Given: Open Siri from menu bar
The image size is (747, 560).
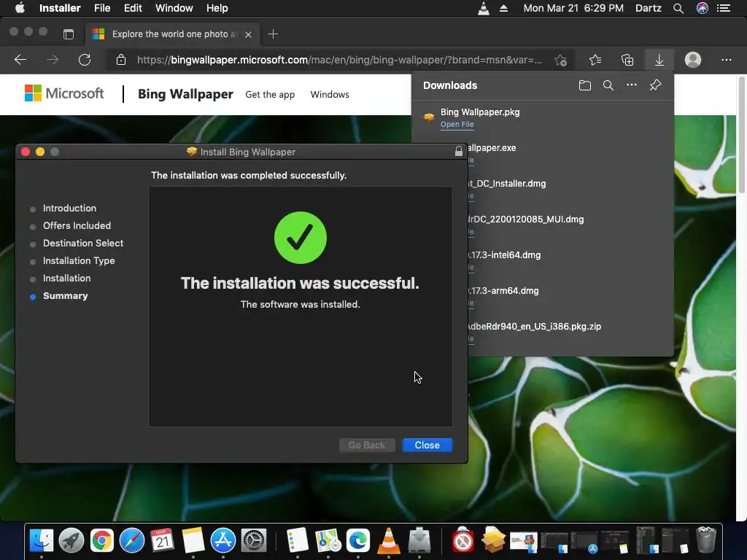Looking at the screenshot, I should [x=702, y=8].
